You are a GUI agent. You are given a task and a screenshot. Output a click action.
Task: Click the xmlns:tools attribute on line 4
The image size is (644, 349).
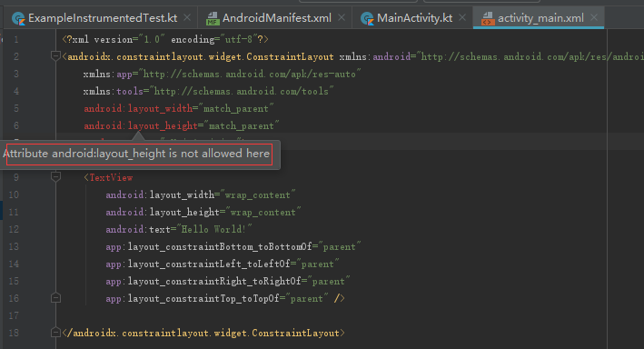[x=208, y=91]
